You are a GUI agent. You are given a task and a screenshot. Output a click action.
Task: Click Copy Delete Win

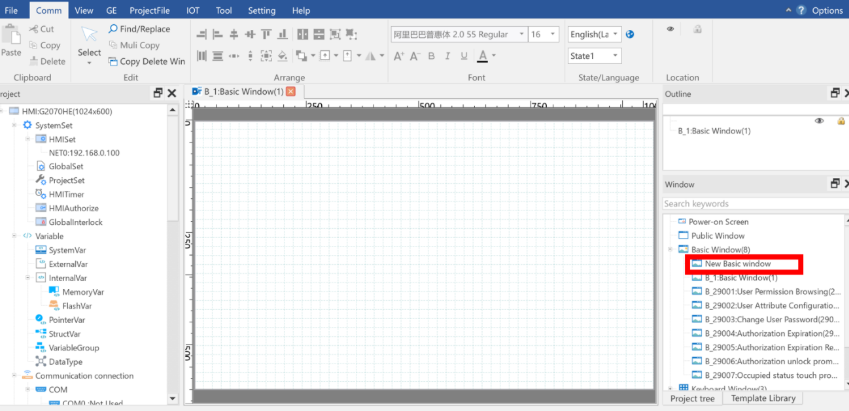147,61
